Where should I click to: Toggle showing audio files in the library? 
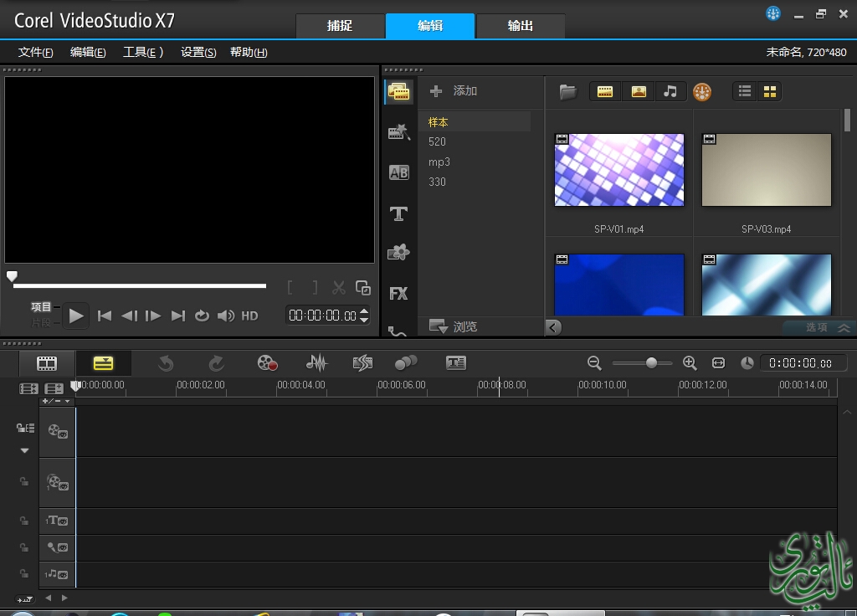(x=670, y=92)
